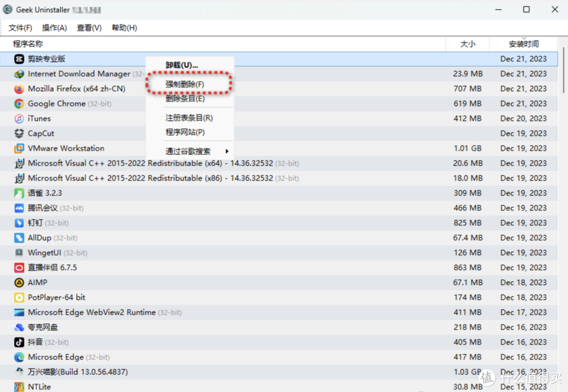Click the Mozilla Firefox icon
Image resolution: width=568 pixels, height=392 pixels.
tap(19, 89)
